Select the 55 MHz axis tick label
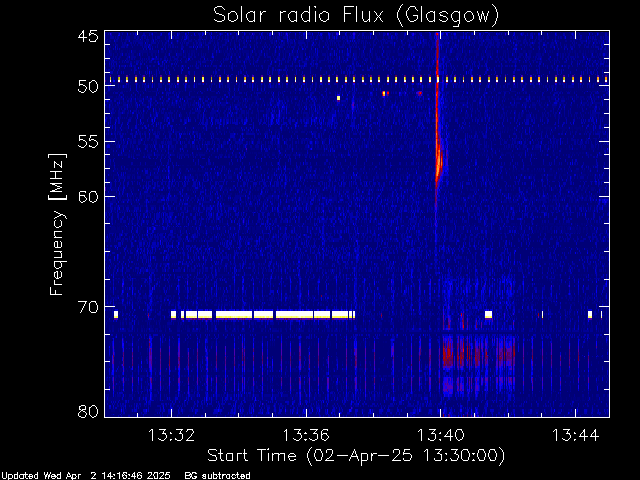 [x=88, y=142]
